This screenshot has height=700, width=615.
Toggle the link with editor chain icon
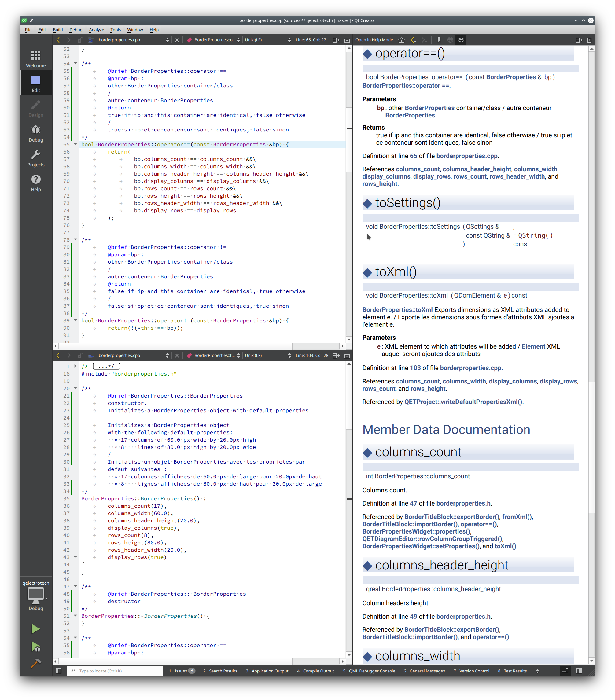click(x=461, y=40)
